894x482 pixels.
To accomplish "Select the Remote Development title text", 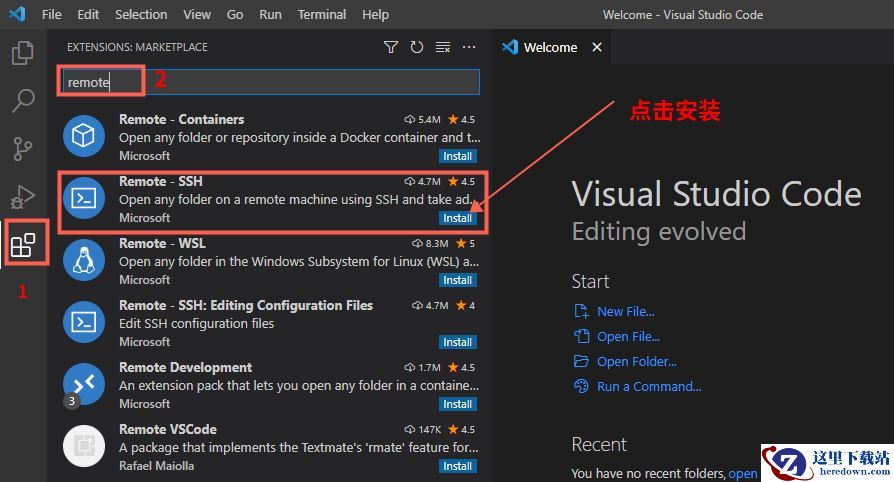I will tap(185, 367).
